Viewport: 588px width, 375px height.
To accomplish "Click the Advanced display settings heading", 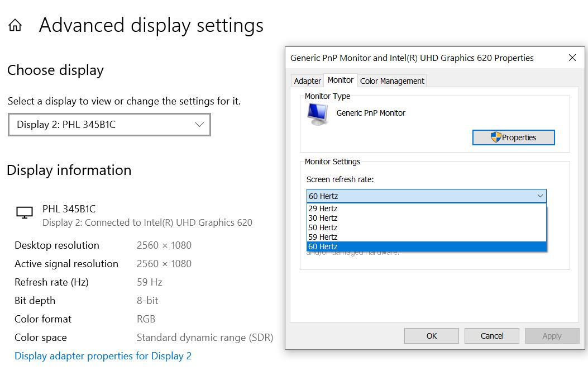I will pos(151,26).
